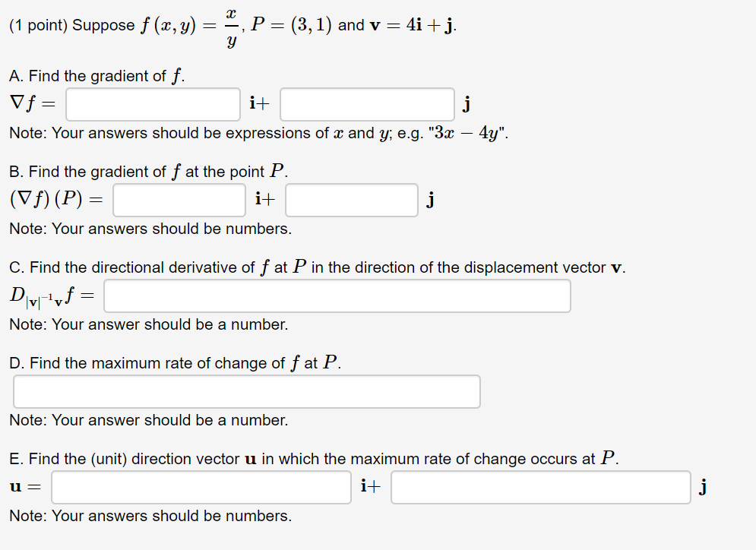Image resolution: width=756 pixels, height=550 pixels.
Task: Select the u j-component input in part E
Action: (541, 487)
